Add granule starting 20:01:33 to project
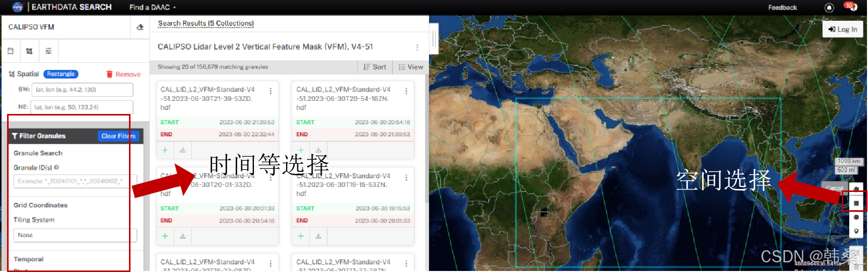The height and width of the screenshot is (272, 868). pos(165,236)
